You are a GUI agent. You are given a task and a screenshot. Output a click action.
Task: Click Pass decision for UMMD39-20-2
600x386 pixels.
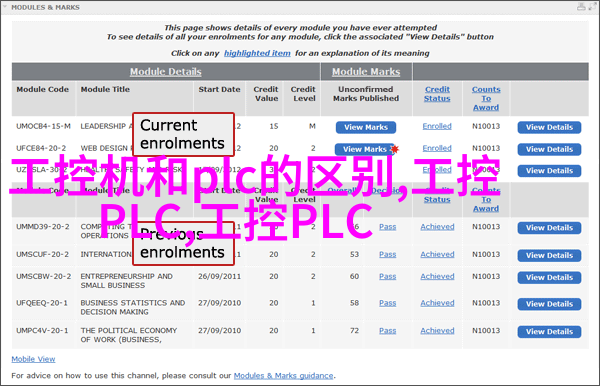point(388,227)
